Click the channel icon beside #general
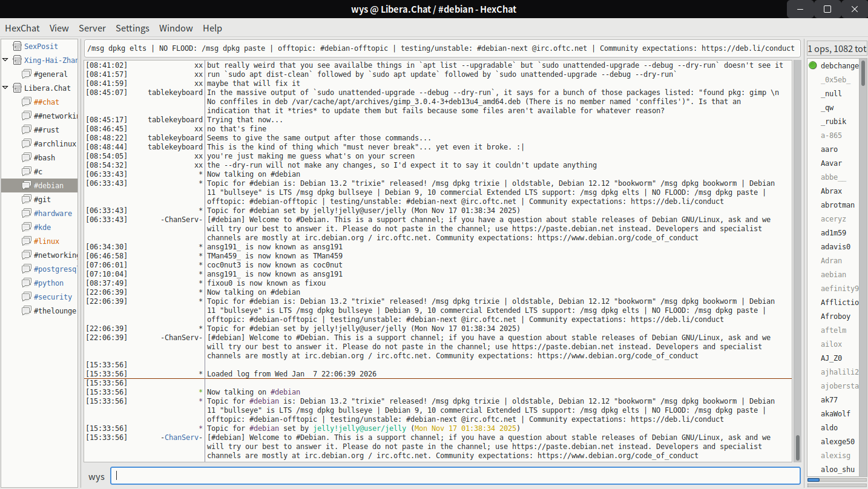This screenshot has width=868, height=489. (26, 74)
